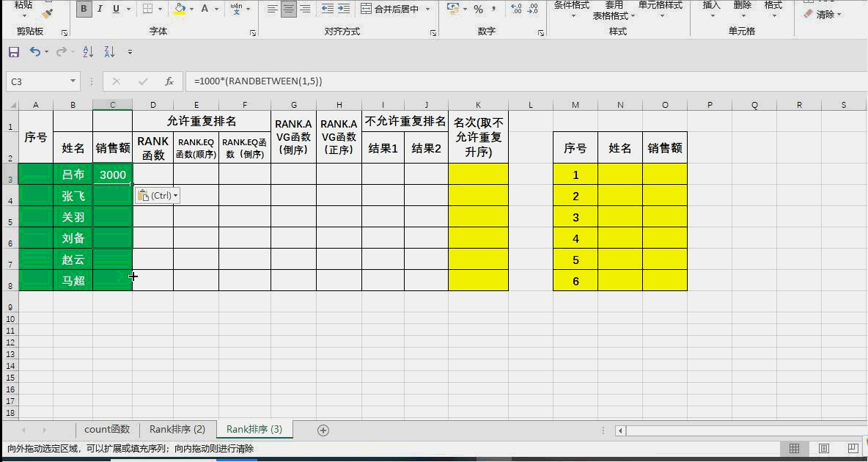
Task: Click the 插入 insert button
Action: pos(711,8)
